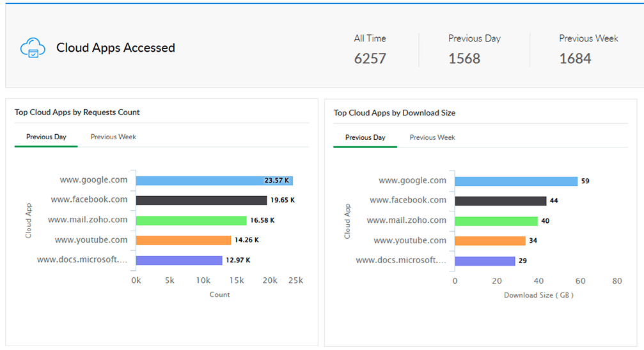Select the dark facebook.com download size bar

point(501,201)
